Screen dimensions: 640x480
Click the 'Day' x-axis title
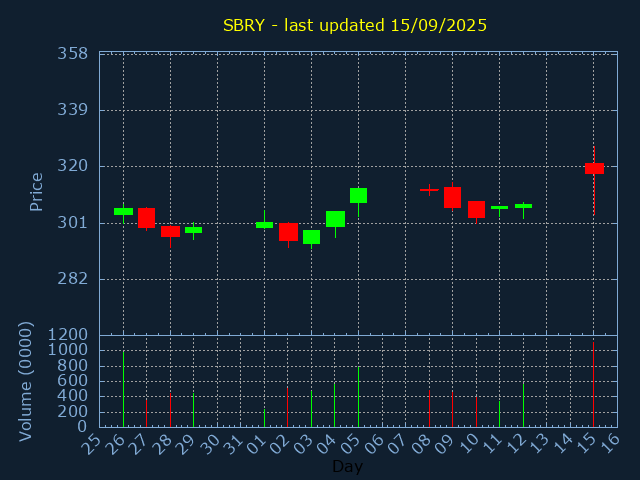click(347, 467)
